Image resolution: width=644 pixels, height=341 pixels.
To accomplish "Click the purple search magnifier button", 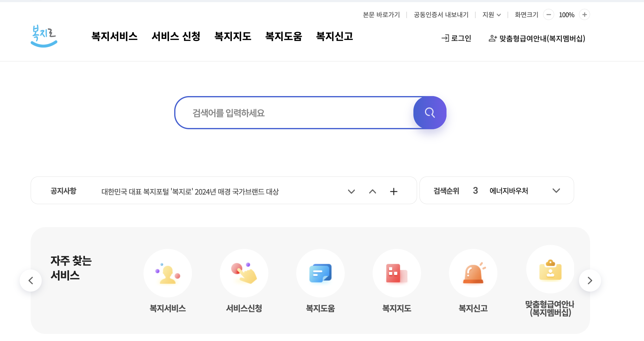I will tap(430, 113).
